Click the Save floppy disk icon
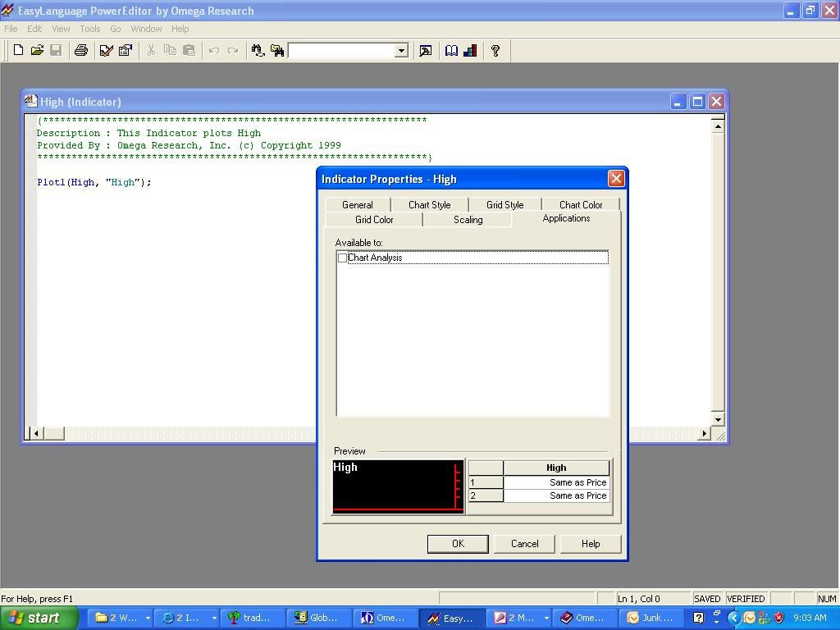This screenshot has width=840, height=630. [x=56, y=50]
